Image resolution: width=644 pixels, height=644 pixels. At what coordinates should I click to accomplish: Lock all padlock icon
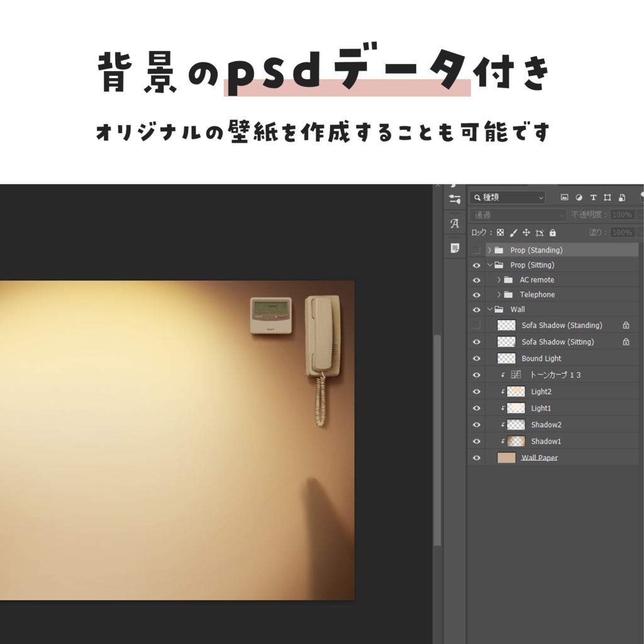[553, 233]
